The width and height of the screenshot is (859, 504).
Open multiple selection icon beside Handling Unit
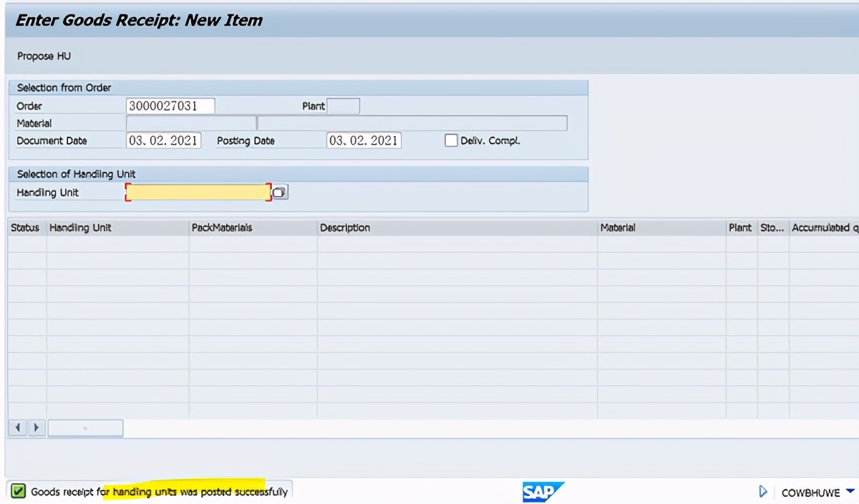pyautogui.click(x=280, y=192)
